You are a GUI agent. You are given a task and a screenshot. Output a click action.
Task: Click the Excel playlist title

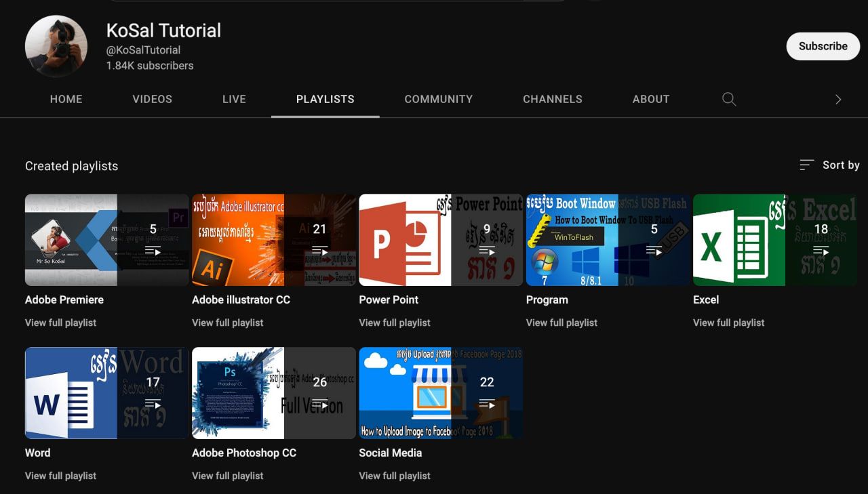706,300
